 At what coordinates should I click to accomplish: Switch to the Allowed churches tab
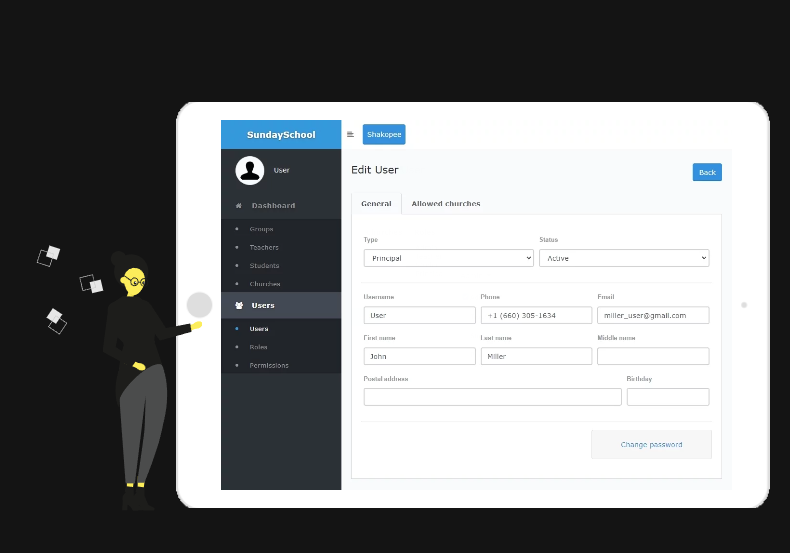(445, 204)
